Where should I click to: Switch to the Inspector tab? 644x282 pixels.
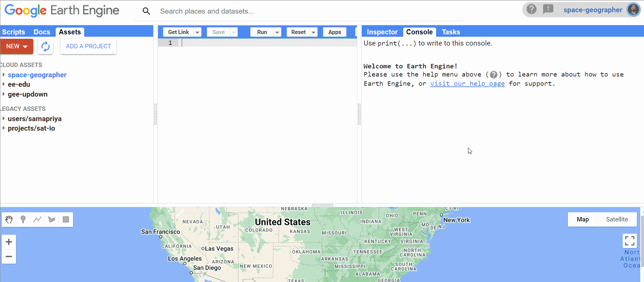coord(382,32)
